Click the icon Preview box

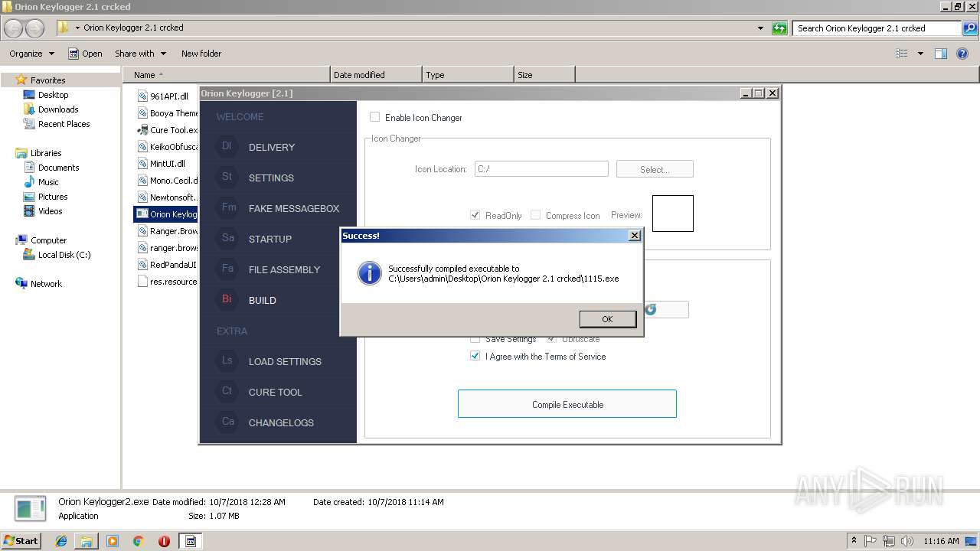click(673, 214)
